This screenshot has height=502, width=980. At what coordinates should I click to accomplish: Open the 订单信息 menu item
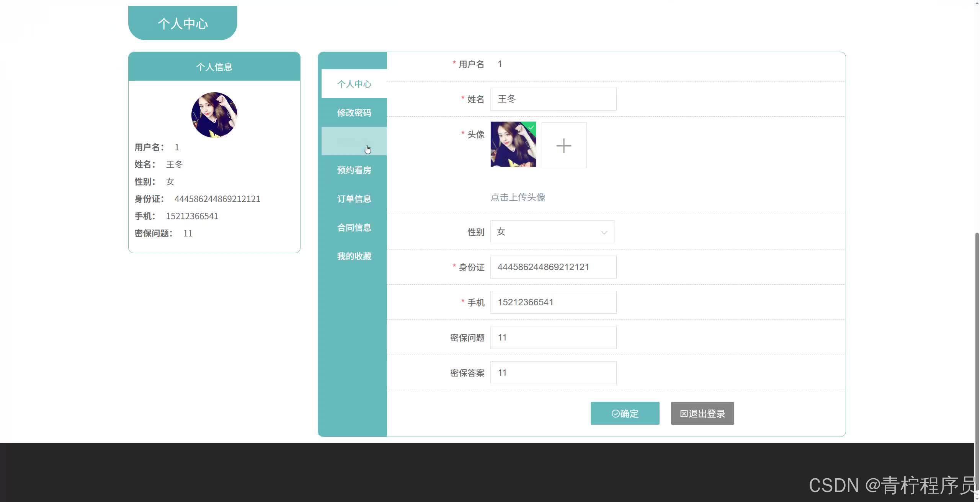(354, 199)
